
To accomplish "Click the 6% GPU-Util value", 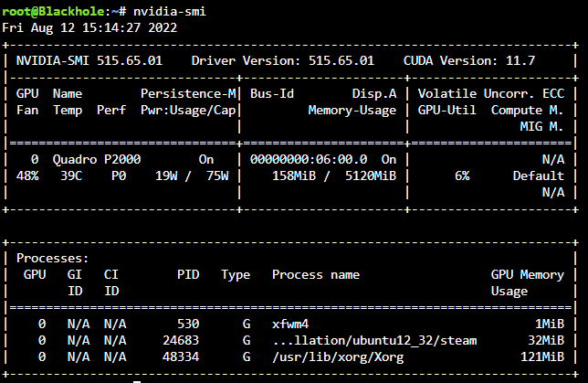I will (x=462, y=176).
